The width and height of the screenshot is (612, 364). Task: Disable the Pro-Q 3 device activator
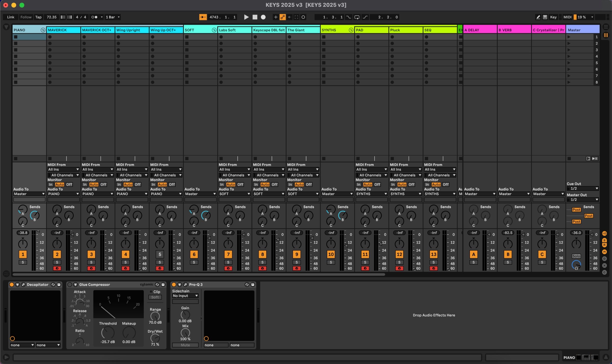pos(174,284)
